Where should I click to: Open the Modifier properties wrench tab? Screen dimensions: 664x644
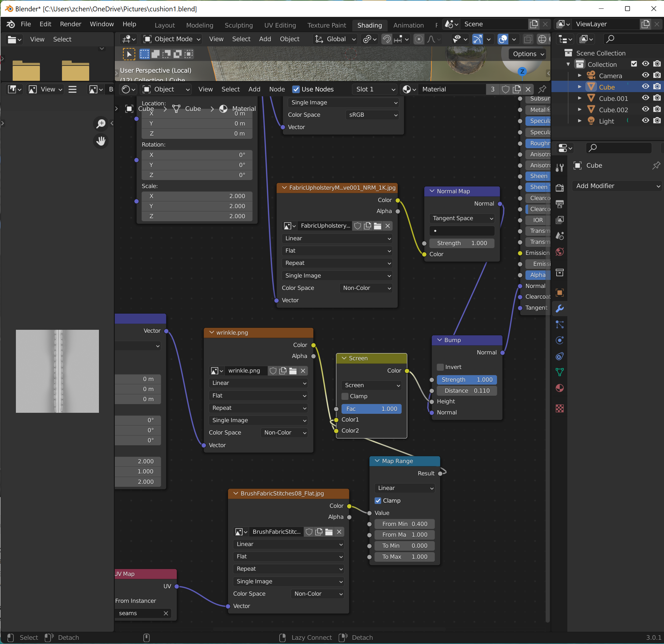[560, 308]
